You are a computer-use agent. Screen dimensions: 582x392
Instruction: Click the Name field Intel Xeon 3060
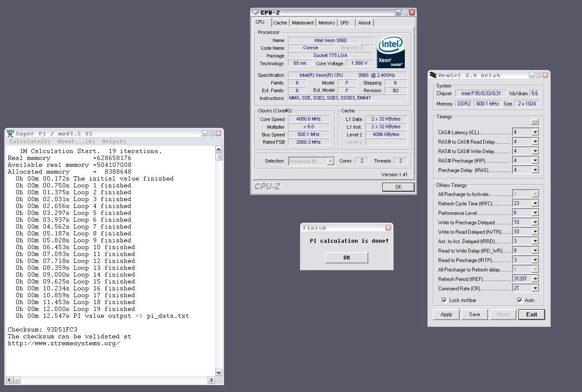330,40
